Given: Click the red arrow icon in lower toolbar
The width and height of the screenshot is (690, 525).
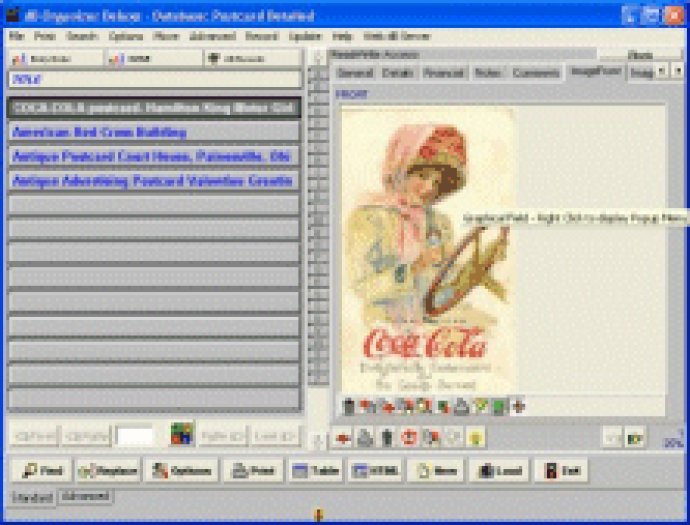Looking at the screenshot, I should tap(343, 438).
